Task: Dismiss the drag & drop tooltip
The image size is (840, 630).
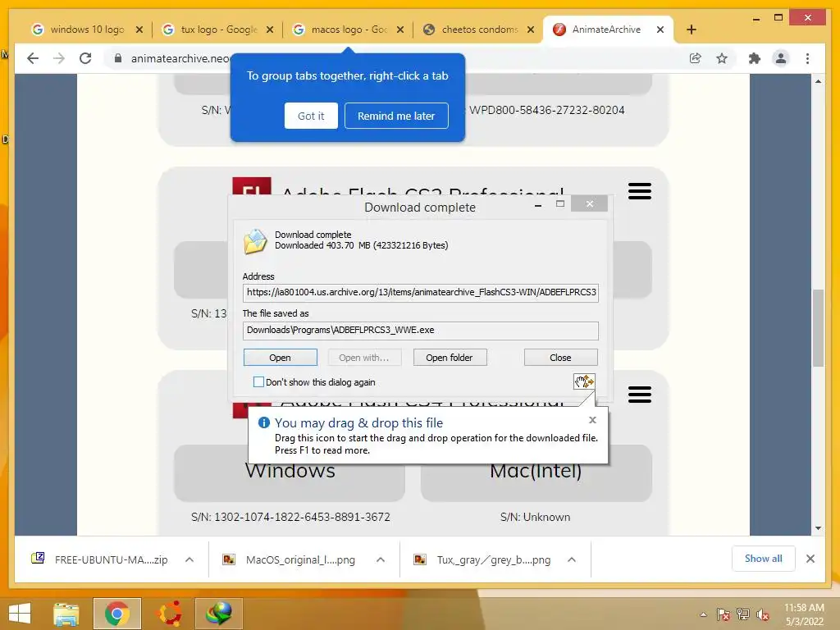Action: click(x=592, y=420)
